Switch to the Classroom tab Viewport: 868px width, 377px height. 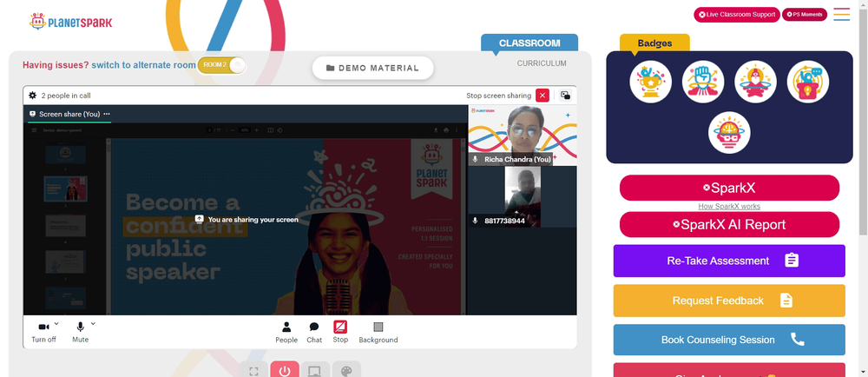pyautogui.click(x=529, y=43)
